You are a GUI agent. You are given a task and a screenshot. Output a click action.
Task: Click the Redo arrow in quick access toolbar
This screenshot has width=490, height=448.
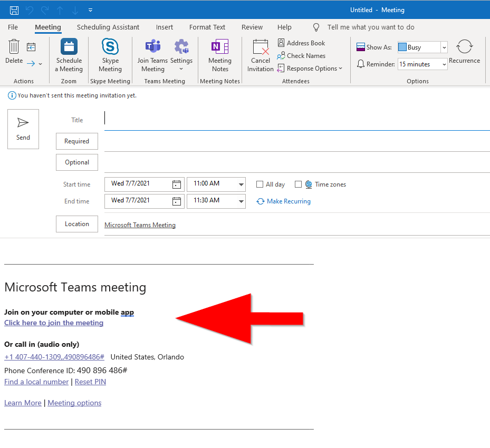click(45, 11)
